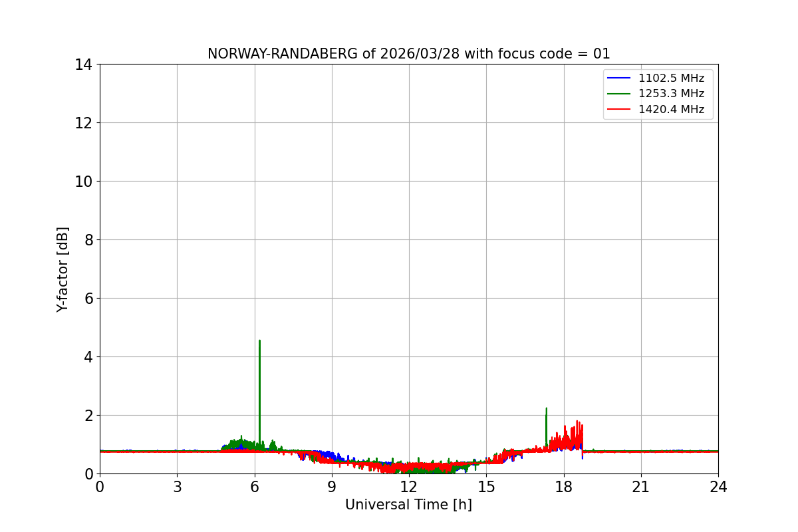The height and width of the screenshot is (532, 798).
Task: Click x-axis tick label 12
Action: coord(409,487)
